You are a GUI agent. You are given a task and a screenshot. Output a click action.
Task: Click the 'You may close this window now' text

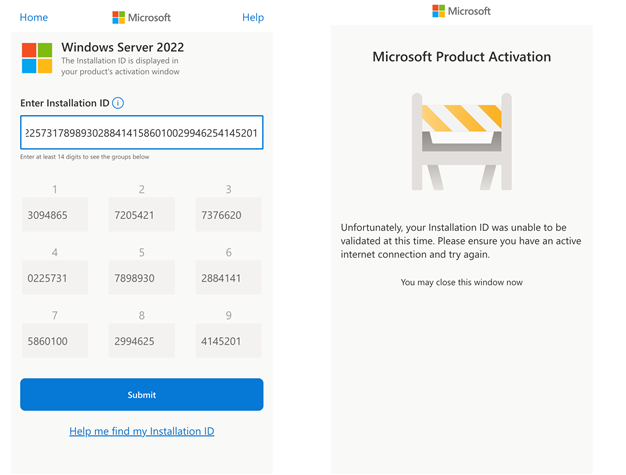(462, 282)
